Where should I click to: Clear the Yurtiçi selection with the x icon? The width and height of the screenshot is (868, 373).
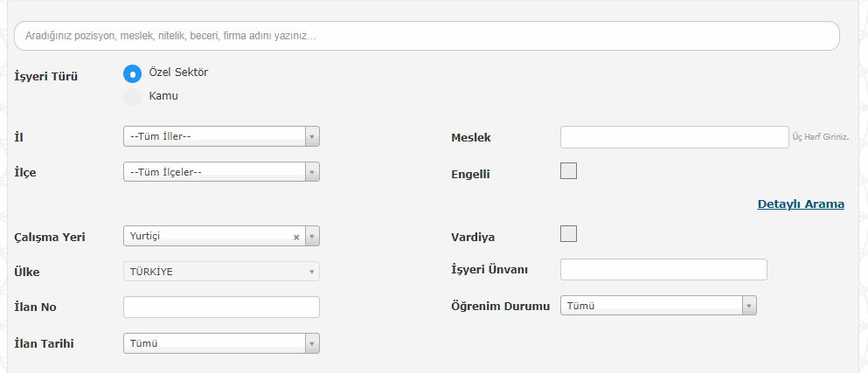[x=296, y=238]
